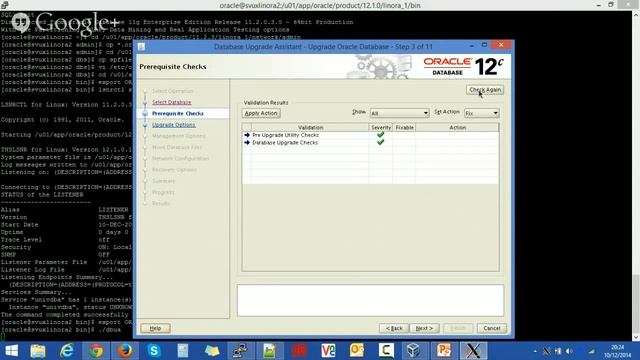Screen dimensions: 640x360
Task: Click the Action column header
Action: coord(457,127)
